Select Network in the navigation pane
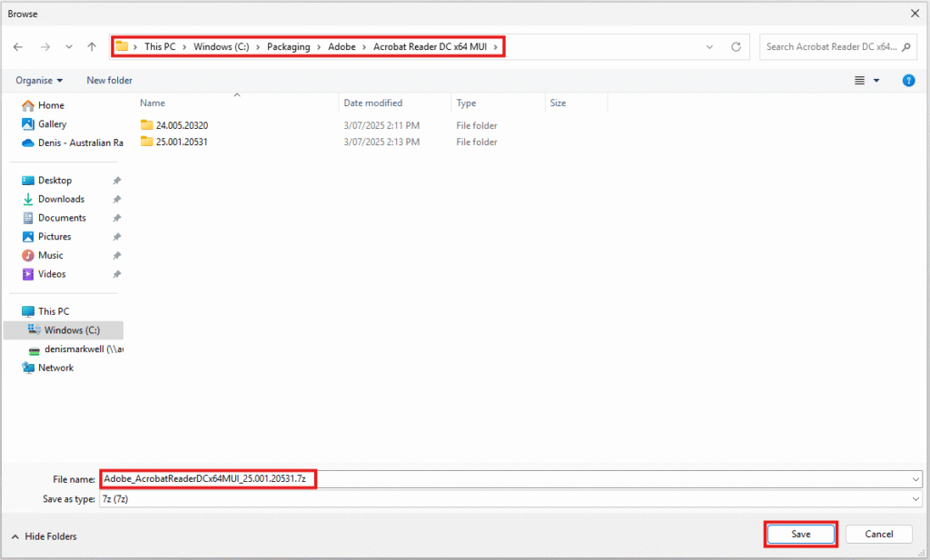Viewport: 930px width, 560px height. 55,368
